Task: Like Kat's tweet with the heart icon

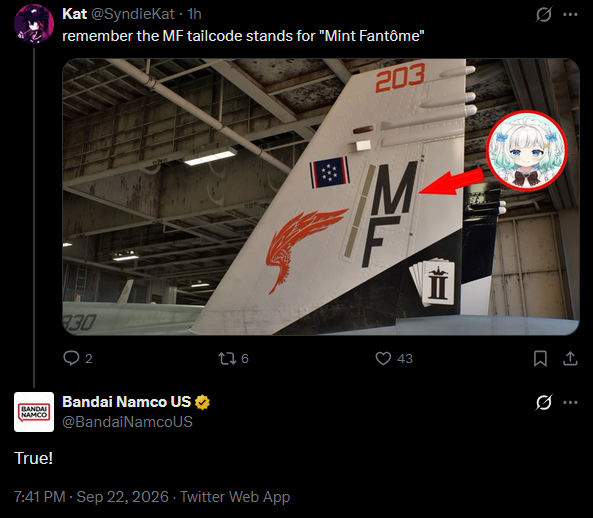Action: click(383, 358)
